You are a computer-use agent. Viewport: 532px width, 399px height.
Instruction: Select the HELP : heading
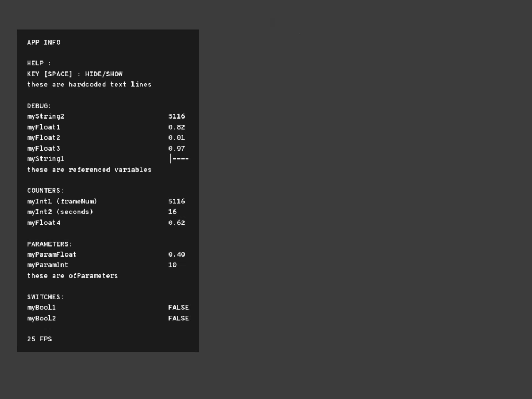(39, 63)
